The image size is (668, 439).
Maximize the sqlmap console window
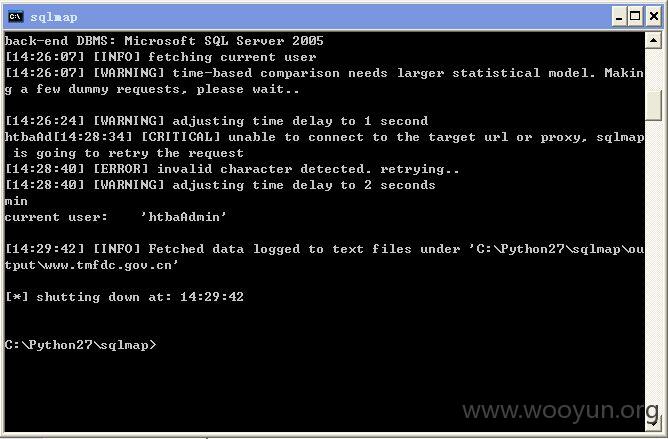click(635, 17)
